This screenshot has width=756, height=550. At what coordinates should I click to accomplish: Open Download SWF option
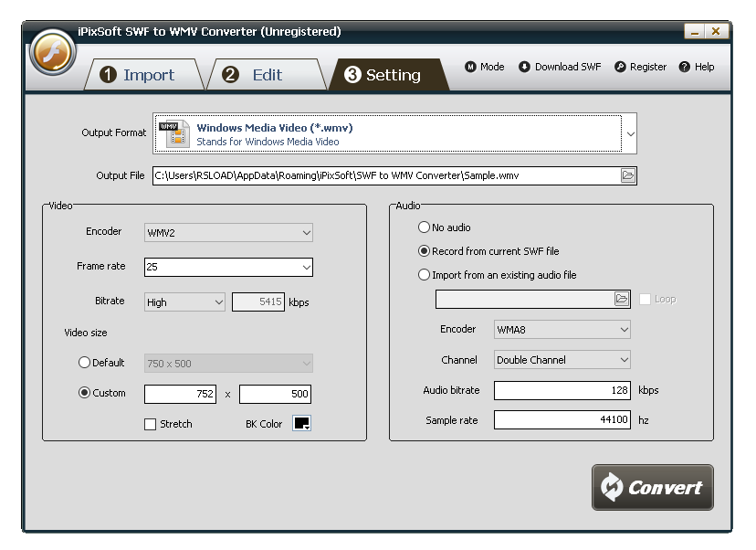(x=560, y=67)
